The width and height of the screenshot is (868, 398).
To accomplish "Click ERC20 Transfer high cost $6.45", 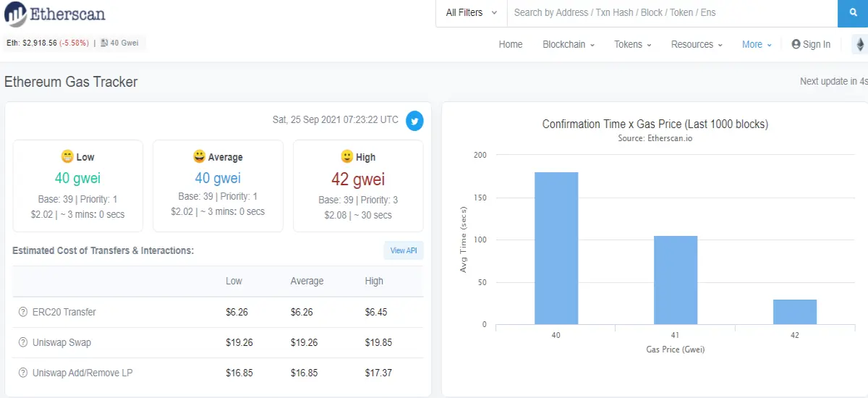I will pyautogui.click(x=376, y=312).
